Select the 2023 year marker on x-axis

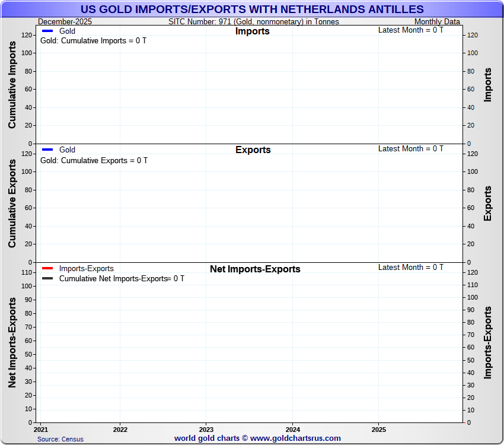(x=206, y=429)
